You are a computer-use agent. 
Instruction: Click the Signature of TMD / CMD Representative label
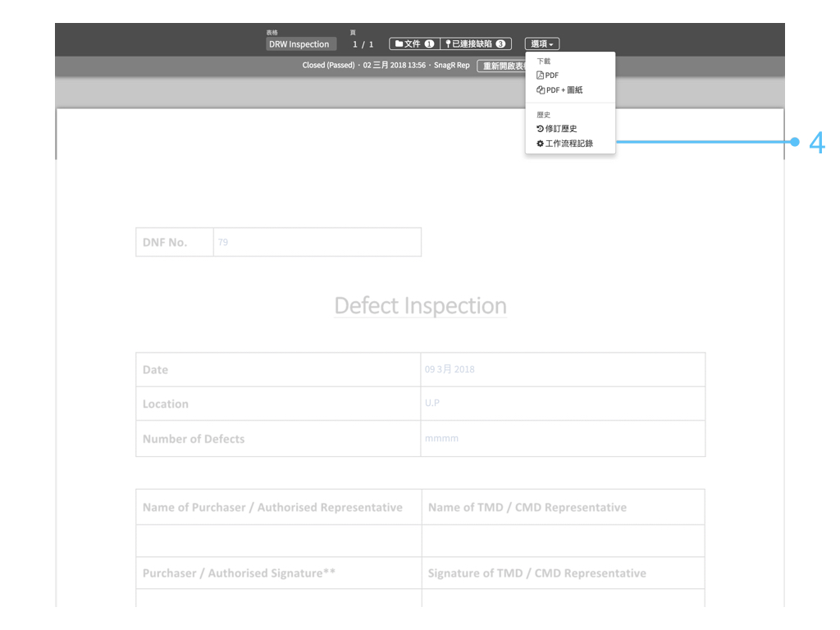click(x=536, y=573)
